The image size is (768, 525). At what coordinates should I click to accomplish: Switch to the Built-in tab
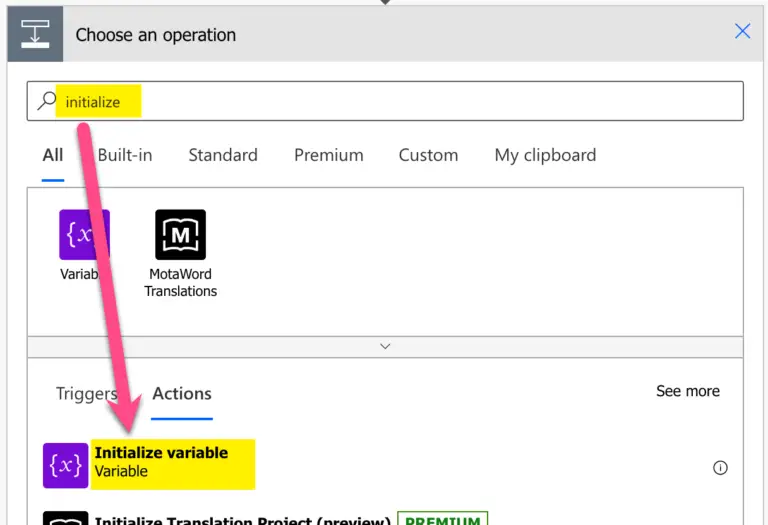pos(125,155)
